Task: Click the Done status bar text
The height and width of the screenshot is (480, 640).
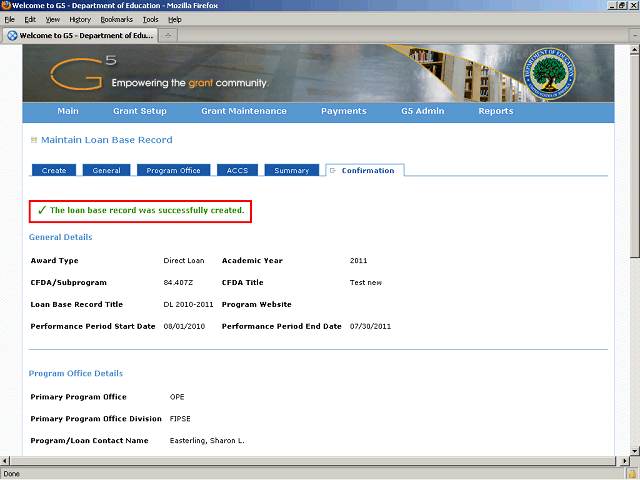Action: click(11, 474)
